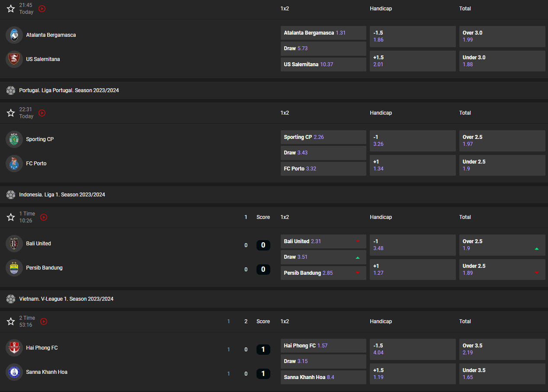
Task: Pick handicap +1 at 1.34 for Porto
Action: click(x=413, y=165)
